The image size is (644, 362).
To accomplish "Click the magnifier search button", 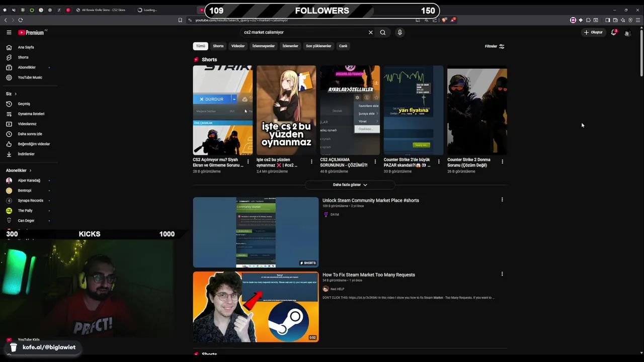I will coord(383,32).
